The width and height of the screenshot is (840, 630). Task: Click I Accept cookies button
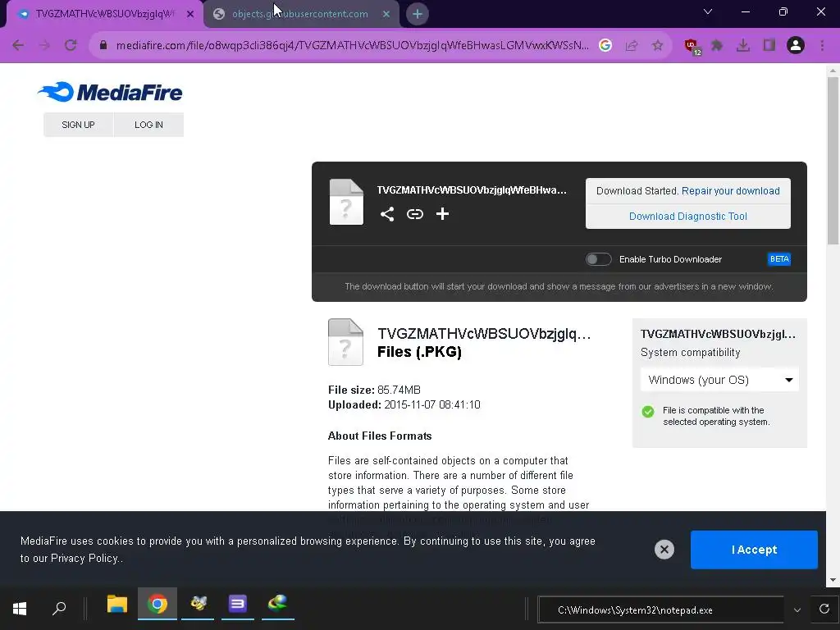(x=754, y=550)
